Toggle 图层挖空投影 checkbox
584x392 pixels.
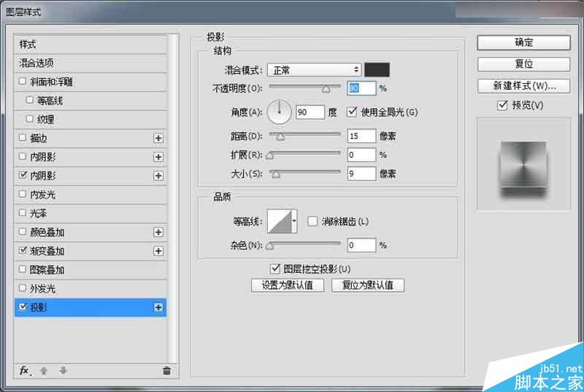pyautogui.click(x=275, y=269)
